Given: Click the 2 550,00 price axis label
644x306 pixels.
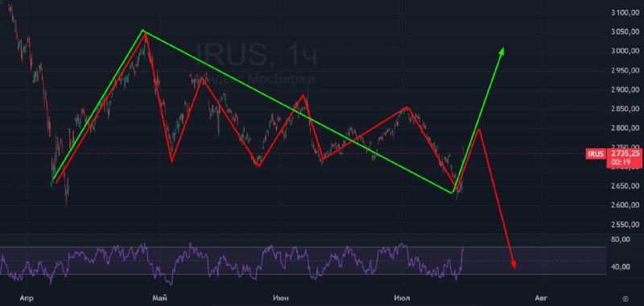Looking at the screenshot, I should point(625,225).
